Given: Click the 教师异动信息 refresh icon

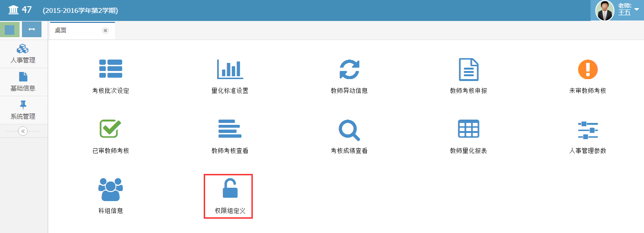Looking at the screenshot, I should [x=349, y=69].
